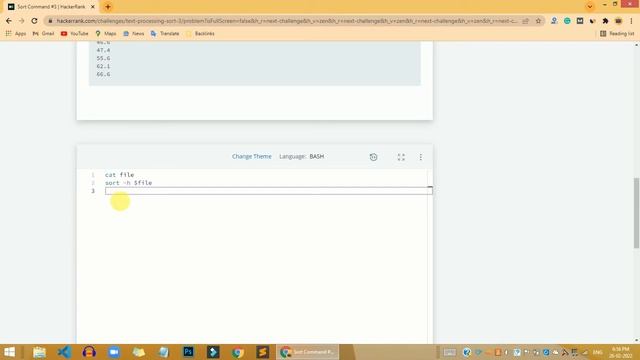Open the Chrome taskbar shortcut
This screenshot has height=360, width=640.
pos(238,352)
